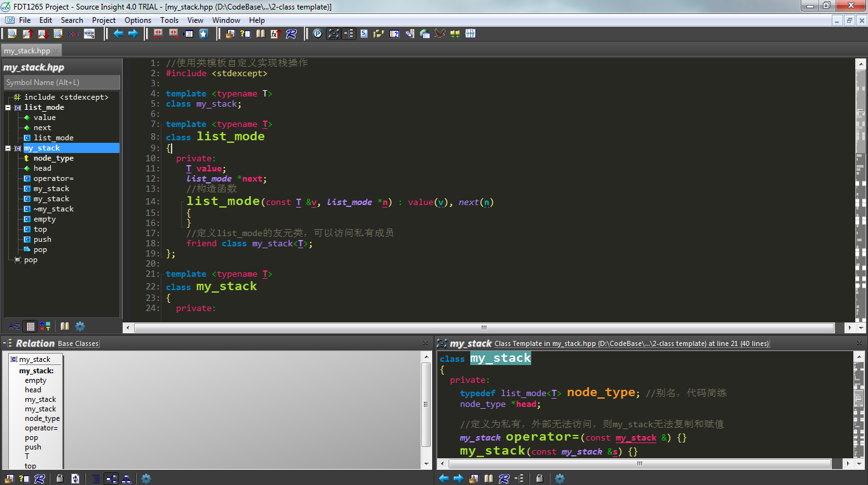Image resolution: width=868 pixels, height=485 pixels.
Task: Open the Tools menu
Action: 170,20
